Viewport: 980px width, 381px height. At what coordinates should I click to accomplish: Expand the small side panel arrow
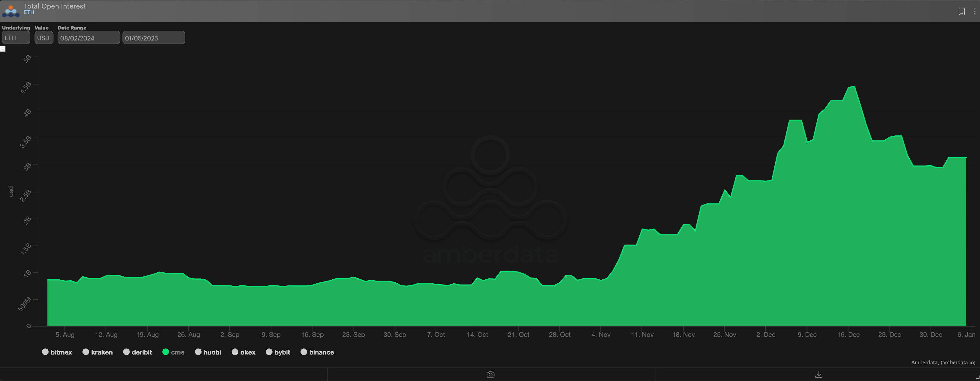coord(3,49)
